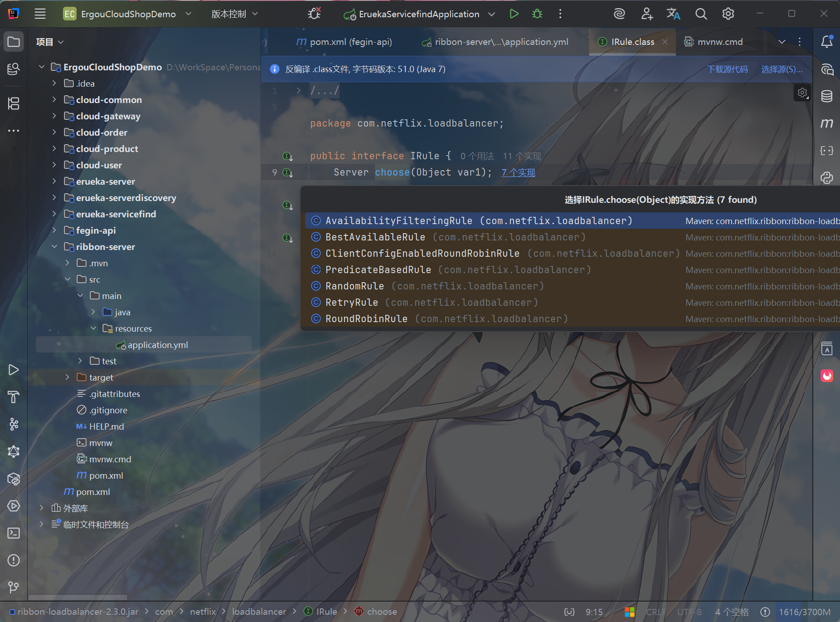Open the 版本控制 dropdown
This screenshot has width=840, height=622.
[234, 14]
